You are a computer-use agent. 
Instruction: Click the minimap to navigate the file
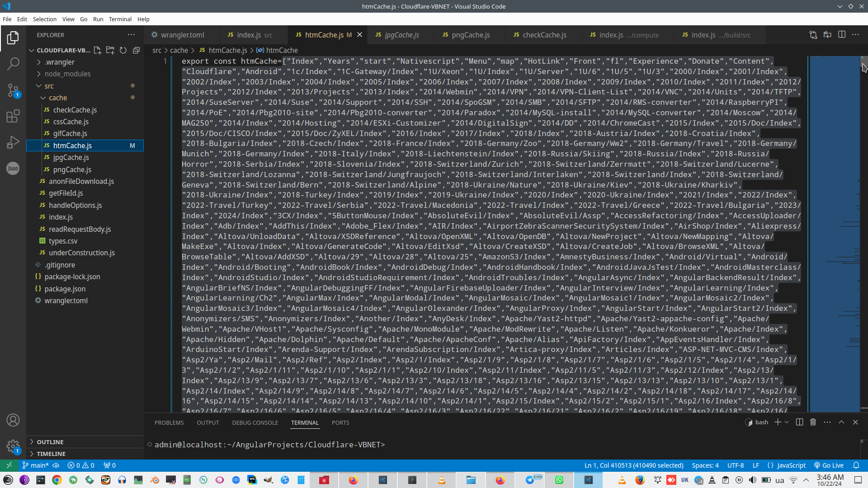(x=834, y=226)
